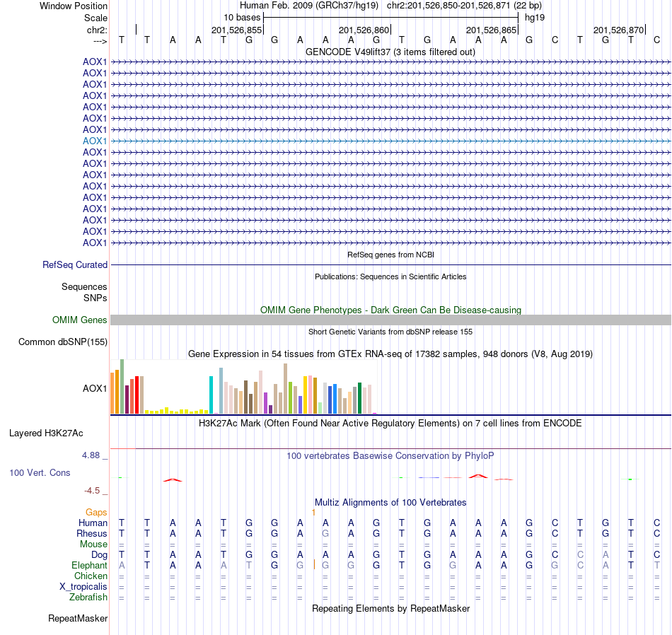Open the GTEx Gene Expression track title
This screenshot has height=635, width=672.
click(390, 354)
